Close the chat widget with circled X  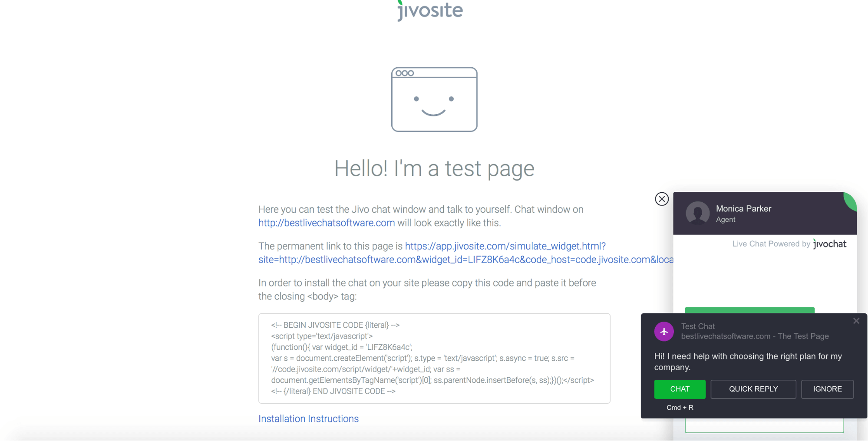(662, 199)
